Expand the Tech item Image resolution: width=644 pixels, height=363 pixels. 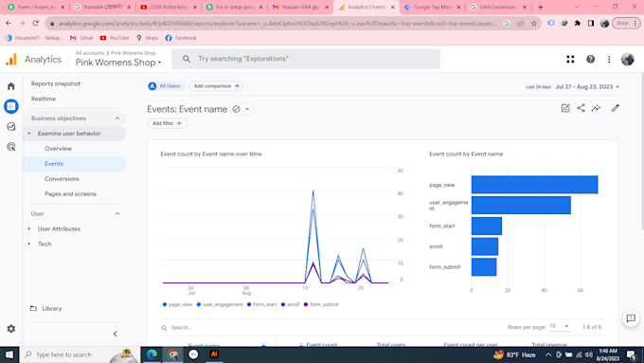pyautogui.click(x=29, y=245)
